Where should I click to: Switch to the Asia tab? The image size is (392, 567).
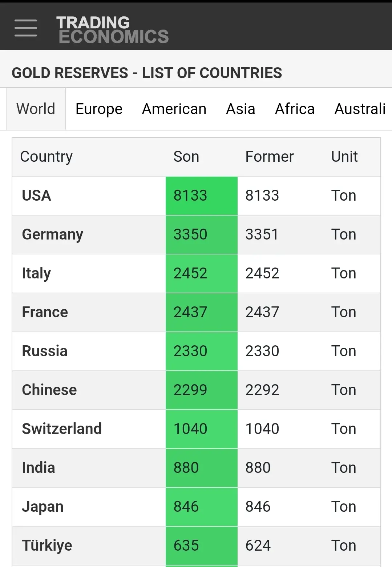(x=241, y=109)
